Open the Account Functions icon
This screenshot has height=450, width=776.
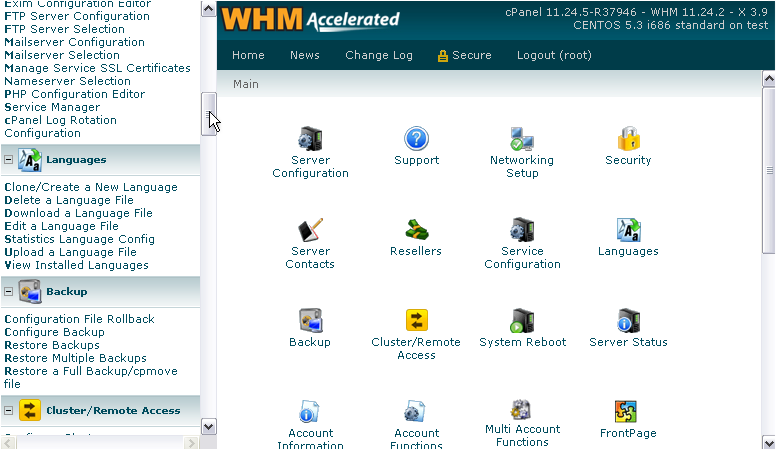coord(414,411)
